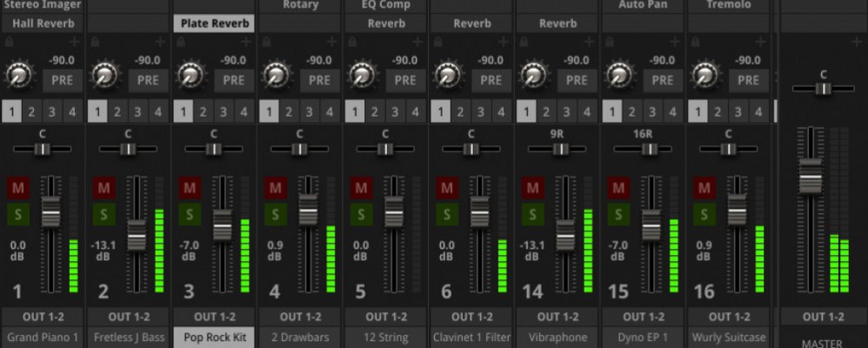Click the Pop Rock Kit channel name
The image size is (868, 348).
(214, 337)
